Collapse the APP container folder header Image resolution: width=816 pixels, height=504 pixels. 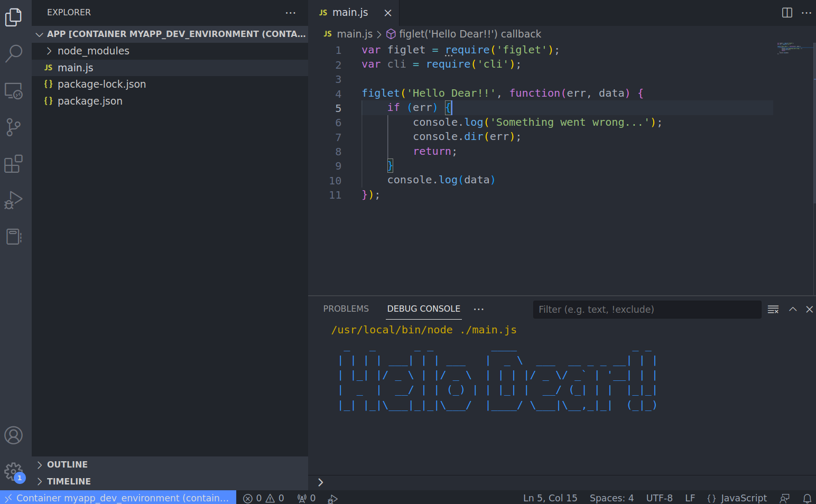tap(170, 34)
